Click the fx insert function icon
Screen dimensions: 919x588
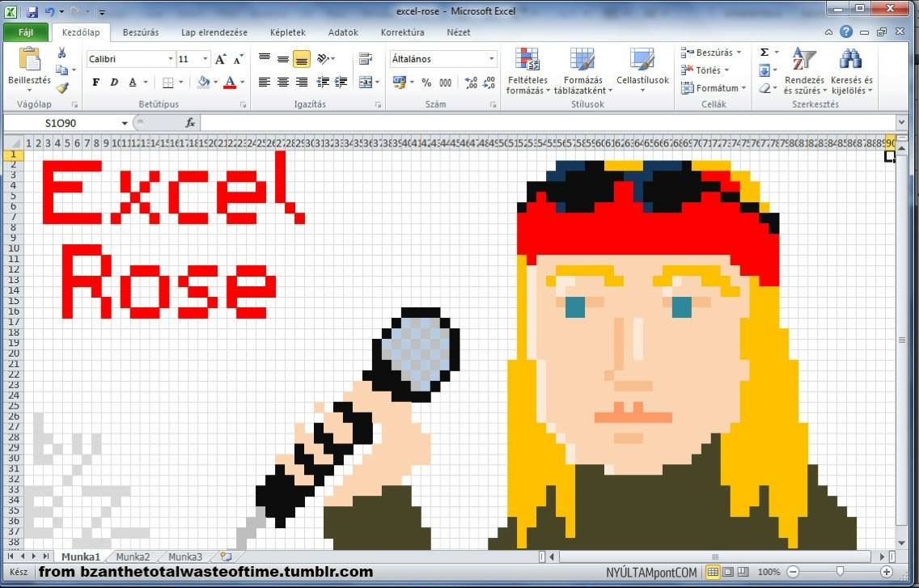click(190, 122)
